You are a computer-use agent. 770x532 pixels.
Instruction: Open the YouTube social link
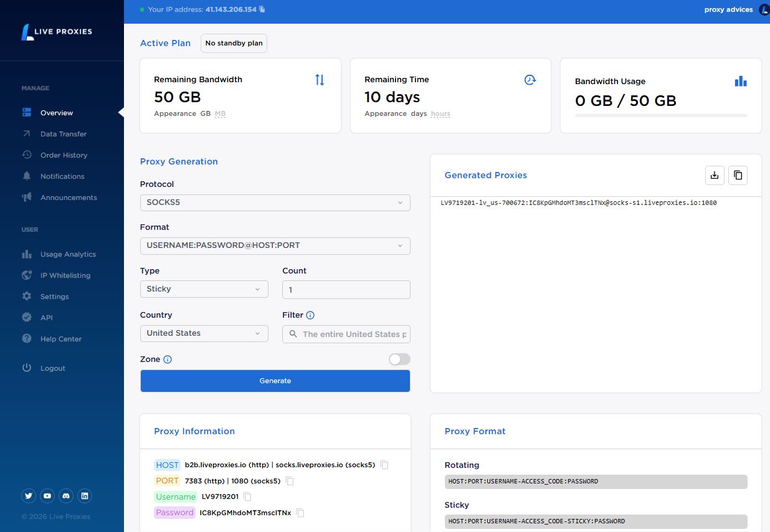click(47, 496)
